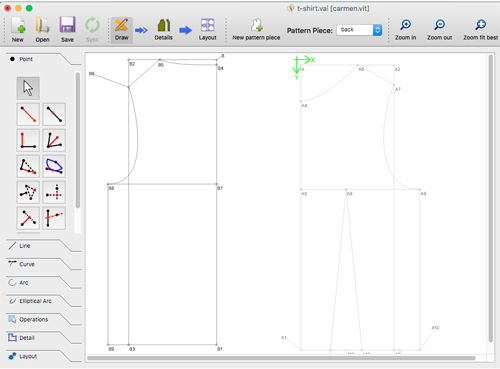The width and height of the screenshot is (500, 369).
Task: Select point from X and Y of two points tool
Action: click(x=54, y=192)
